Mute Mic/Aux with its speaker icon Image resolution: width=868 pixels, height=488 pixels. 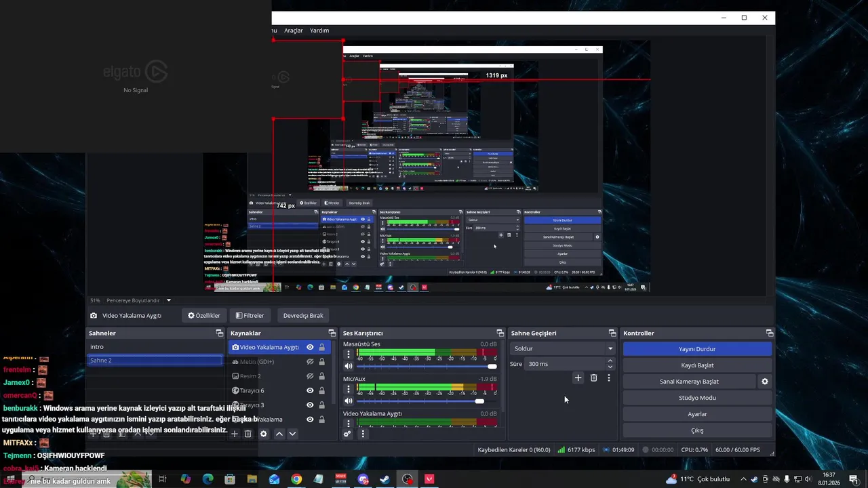pyautogui.click(x=349, y=401)
